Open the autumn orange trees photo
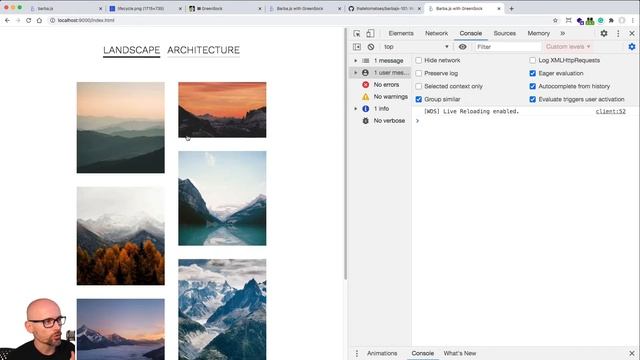This screenshot has width=640, height=360. pos(121,236)
